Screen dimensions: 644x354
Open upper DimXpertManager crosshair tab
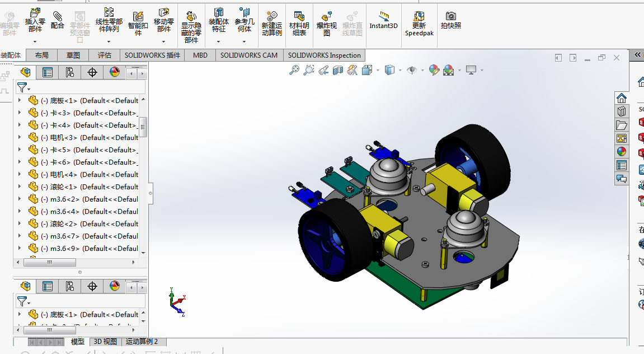coord(92,72)
